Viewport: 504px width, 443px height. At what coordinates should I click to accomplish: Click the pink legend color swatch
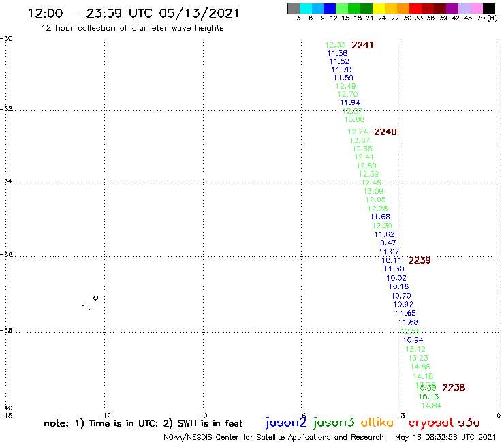(x=477, y=8)
